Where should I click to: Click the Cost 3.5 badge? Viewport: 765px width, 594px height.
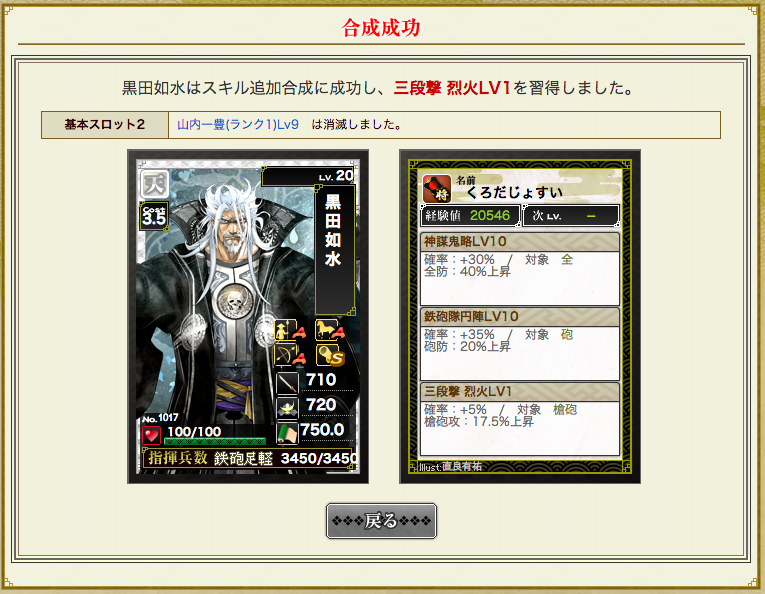click(154, 216)
